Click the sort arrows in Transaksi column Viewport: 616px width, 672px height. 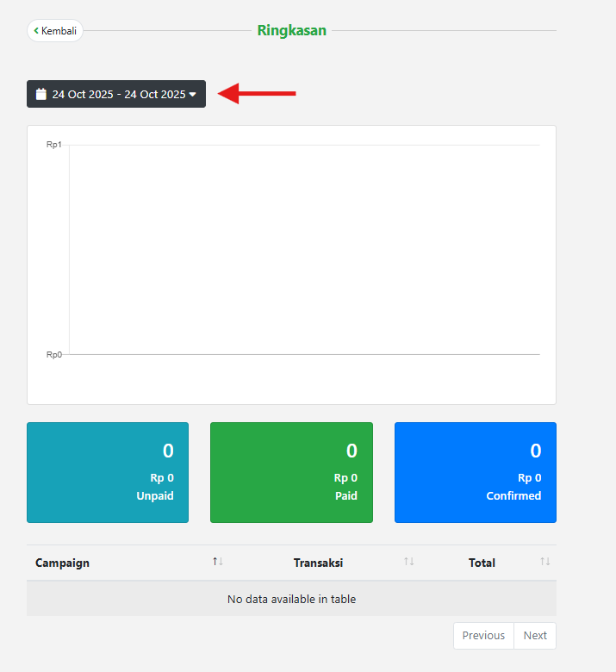(x=409, y=562)
